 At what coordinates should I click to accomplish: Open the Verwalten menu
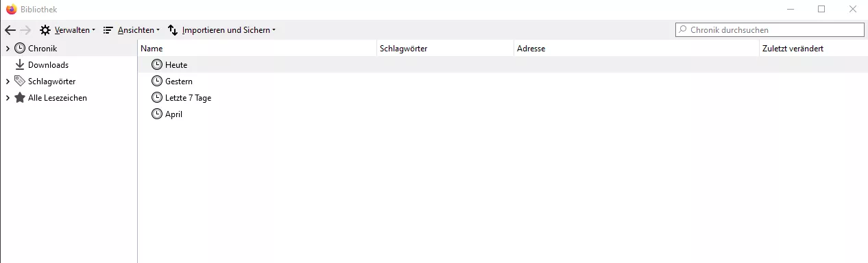(x=67, y=30)
